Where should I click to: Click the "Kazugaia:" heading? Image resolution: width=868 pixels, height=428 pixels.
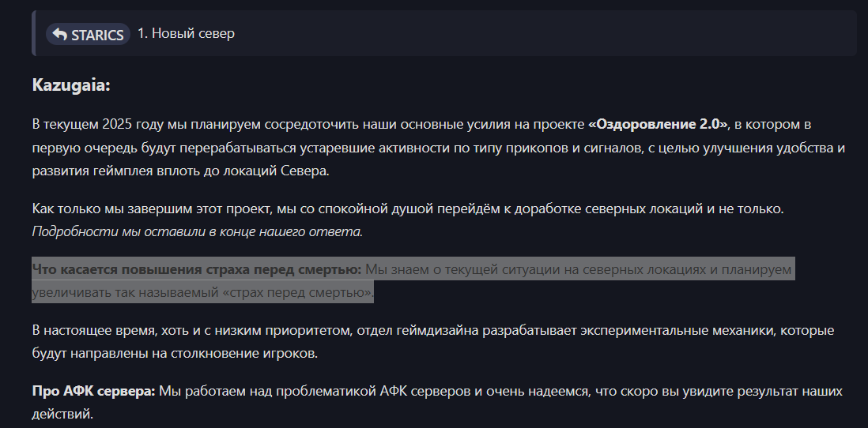point(71,85)
